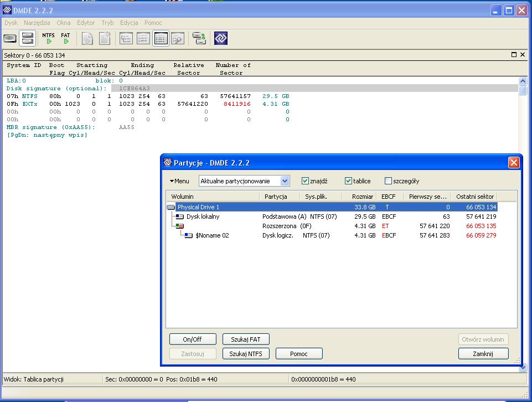Click the extended partition icon in the Wolumin column

tap(180, 226)
